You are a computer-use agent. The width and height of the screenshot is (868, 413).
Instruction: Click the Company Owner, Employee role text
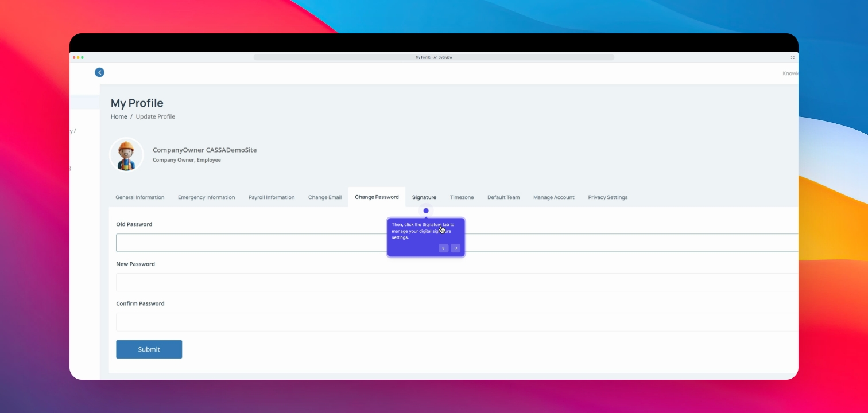coord(187,160)
